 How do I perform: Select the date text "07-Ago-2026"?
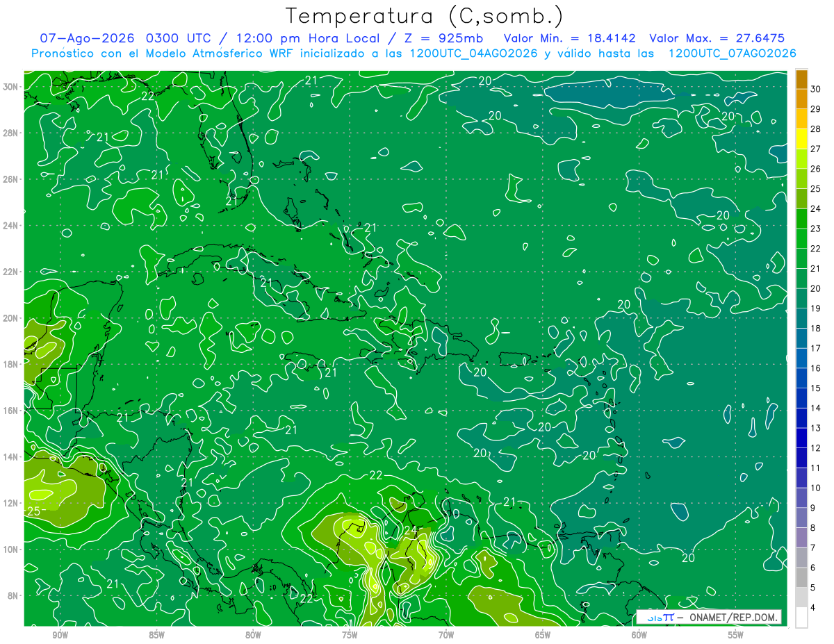[x=85, y=38]
